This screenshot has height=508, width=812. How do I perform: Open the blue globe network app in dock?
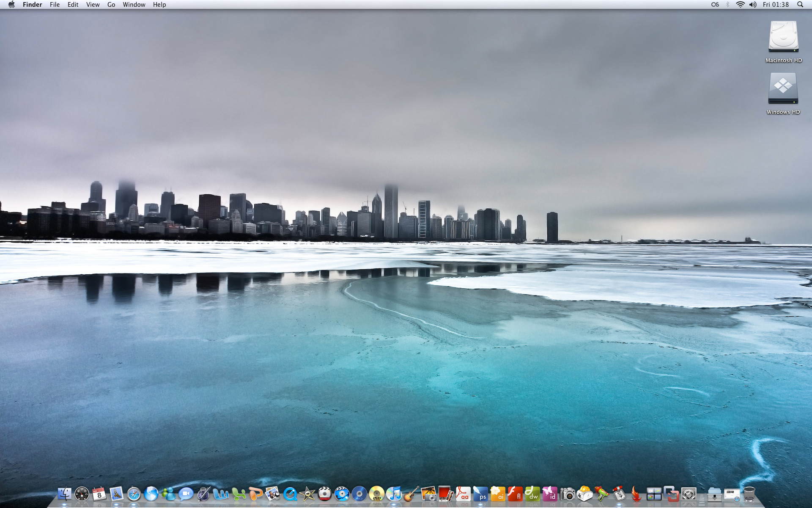click(x=151, y=494)
